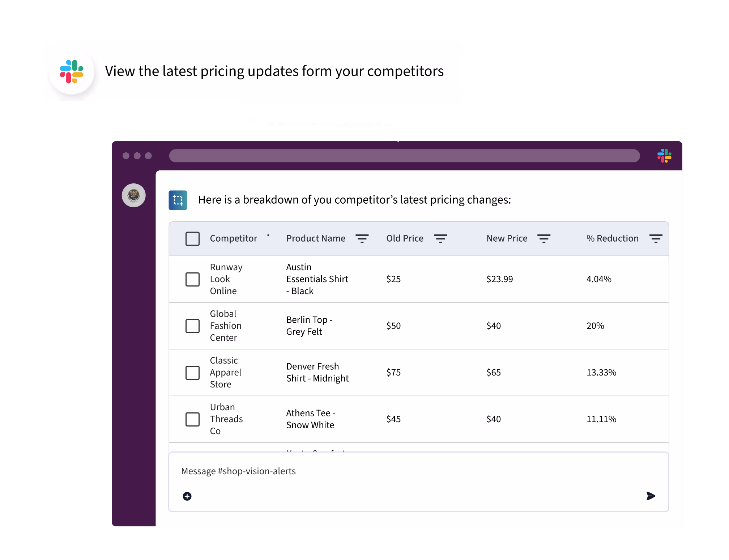
Task: Toggle the select-all checkbox in header
Action: 192,239
